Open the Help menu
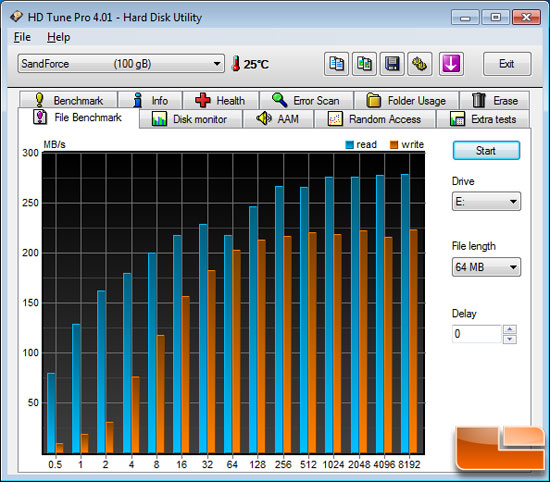550x482 pixels. pyautogui.click(x=59, y=37)
